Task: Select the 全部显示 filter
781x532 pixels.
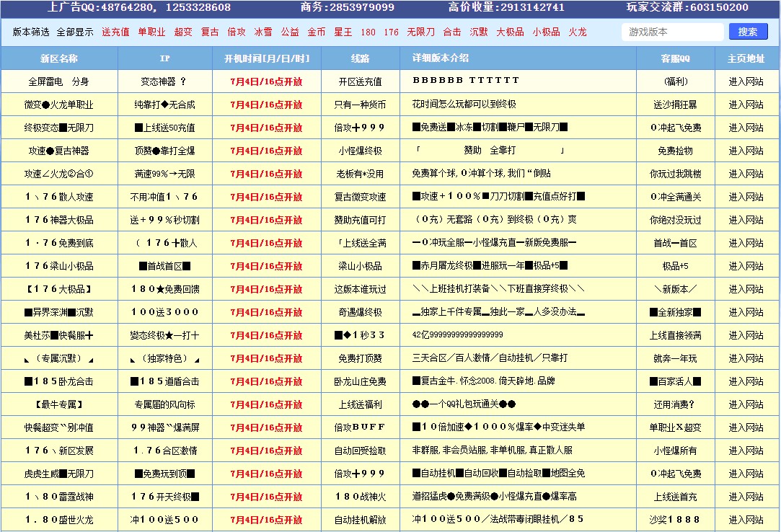Action: [x=73, y=32]
